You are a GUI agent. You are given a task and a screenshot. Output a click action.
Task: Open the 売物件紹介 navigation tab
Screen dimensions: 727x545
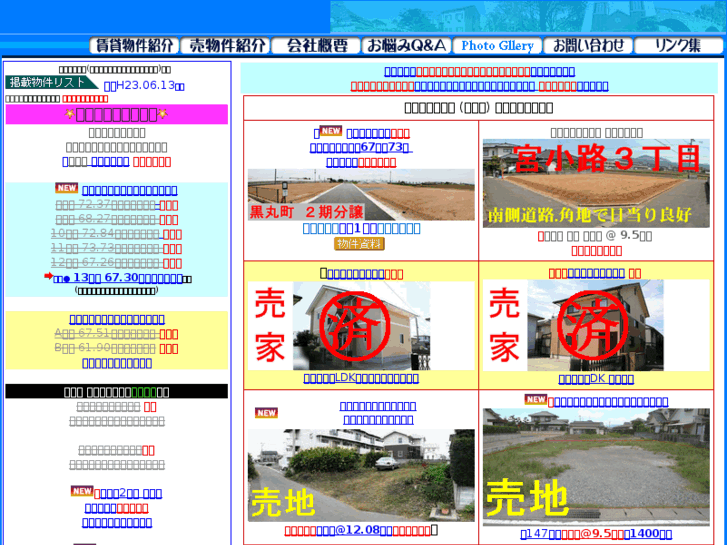(225, 45)
